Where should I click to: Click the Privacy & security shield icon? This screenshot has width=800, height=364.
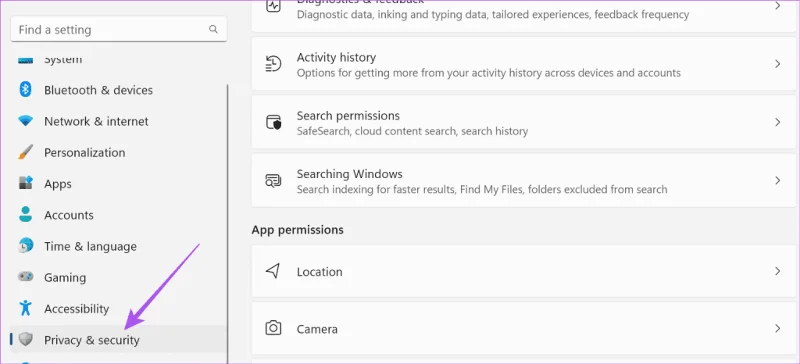point(26,339)
